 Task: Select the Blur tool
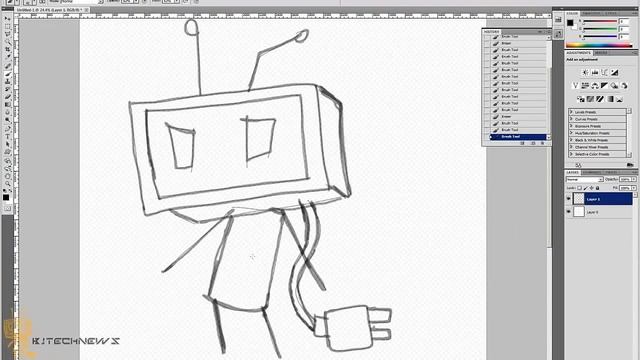[7, 113]
